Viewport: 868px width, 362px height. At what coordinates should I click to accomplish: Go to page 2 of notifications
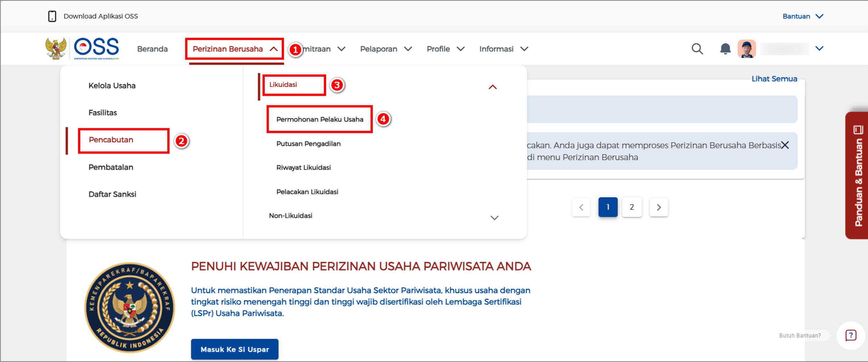click(x=632, y=207)
